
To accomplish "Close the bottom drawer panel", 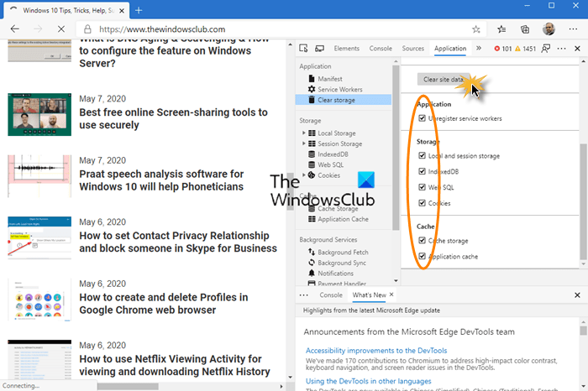I will pyautogui.click(x=578, y=295).
